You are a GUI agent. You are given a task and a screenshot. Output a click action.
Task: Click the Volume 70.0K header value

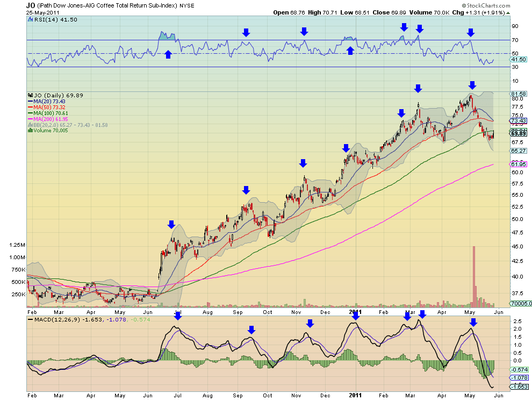[429, 12]
